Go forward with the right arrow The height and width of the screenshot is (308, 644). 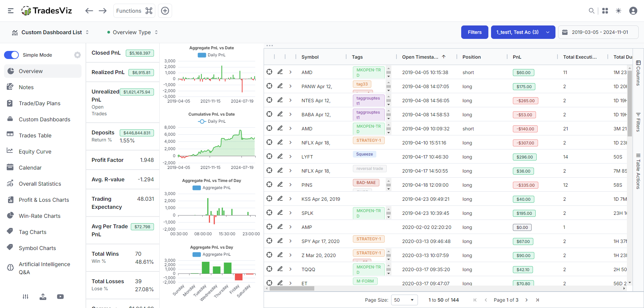tap(103, 11)
